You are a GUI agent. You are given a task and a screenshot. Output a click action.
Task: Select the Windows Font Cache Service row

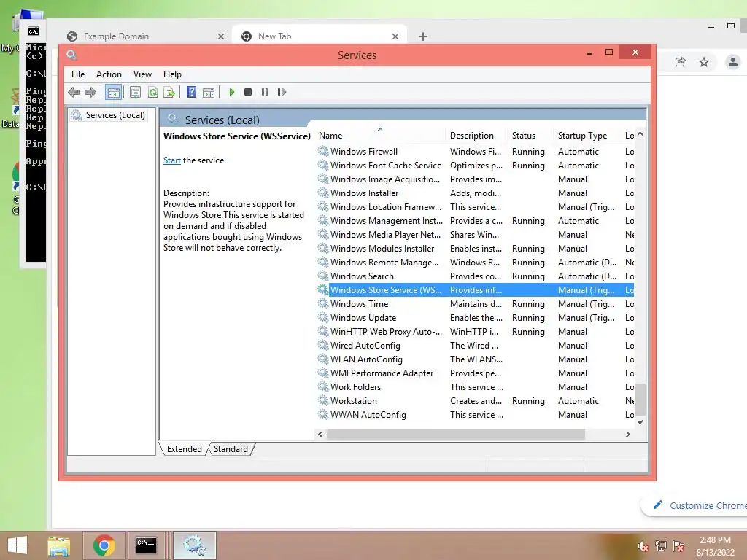click(476, 166)
